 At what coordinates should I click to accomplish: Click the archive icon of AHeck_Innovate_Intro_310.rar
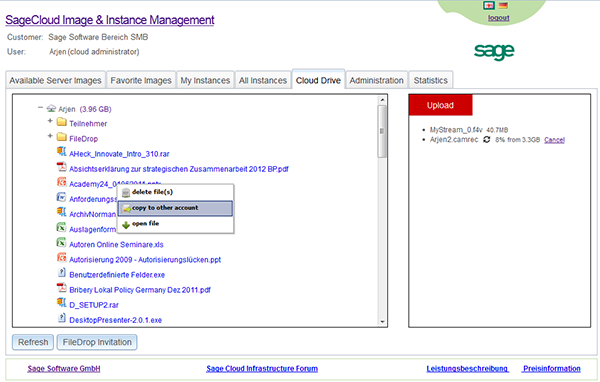pyautogui.click(x=62, y=152)
